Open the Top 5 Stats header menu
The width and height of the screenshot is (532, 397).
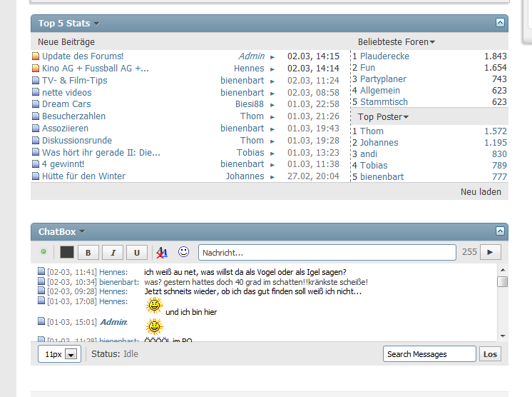(96, 24)
